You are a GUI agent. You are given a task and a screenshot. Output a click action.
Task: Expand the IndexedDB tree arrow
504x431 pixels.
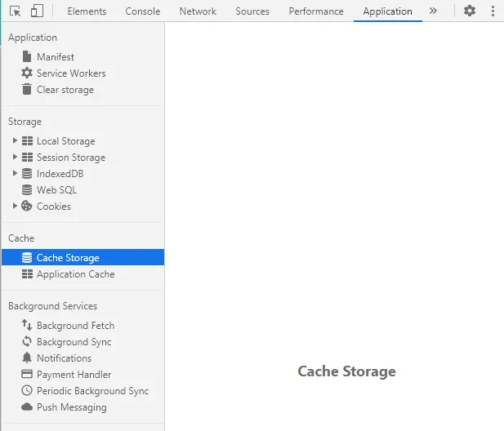(15, 174)
